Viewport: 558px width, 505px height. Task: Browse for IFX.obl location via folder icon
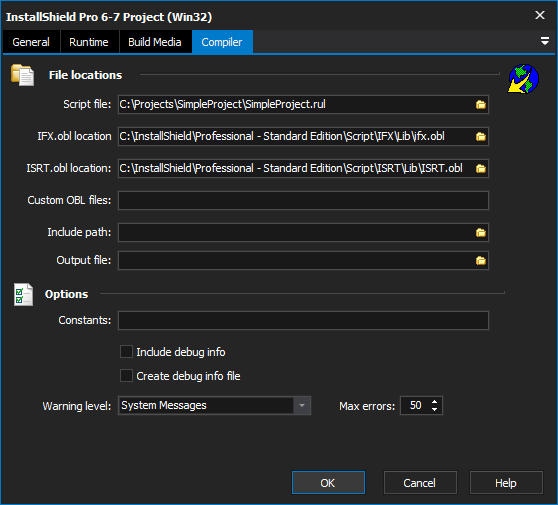coord(481,137)
